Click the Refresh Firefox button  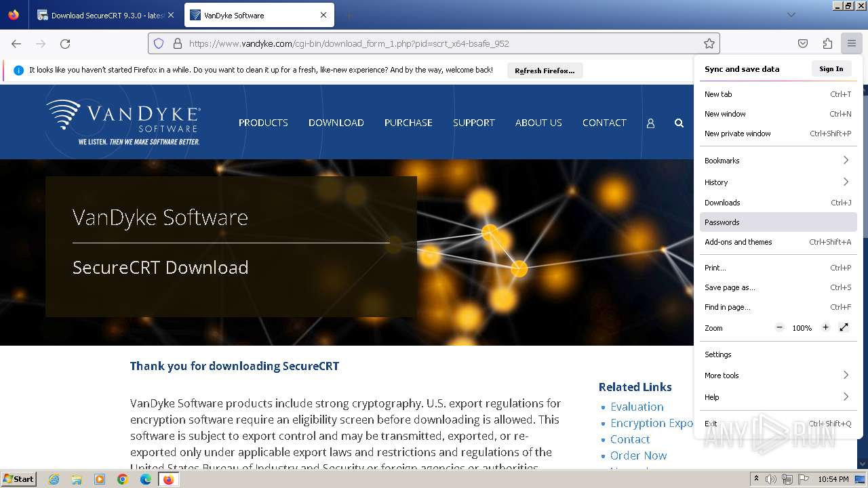tap(545, 70)
